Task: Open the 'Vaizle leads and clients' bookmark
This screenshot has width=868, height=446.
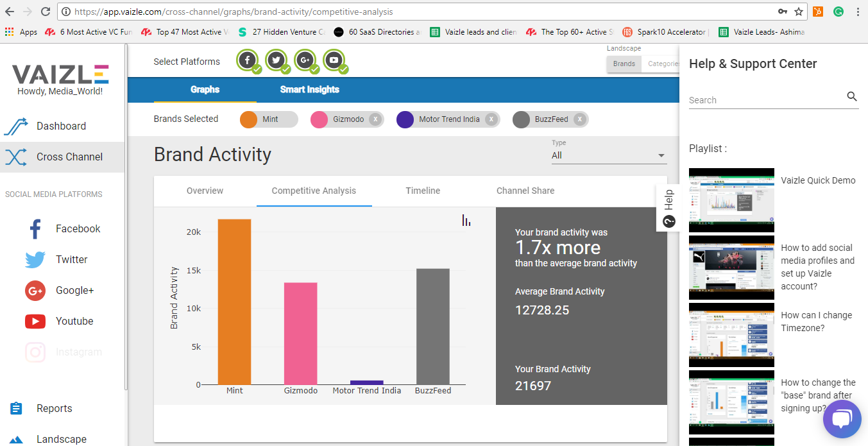Action: pyautogui.click(x=473, y=31)
